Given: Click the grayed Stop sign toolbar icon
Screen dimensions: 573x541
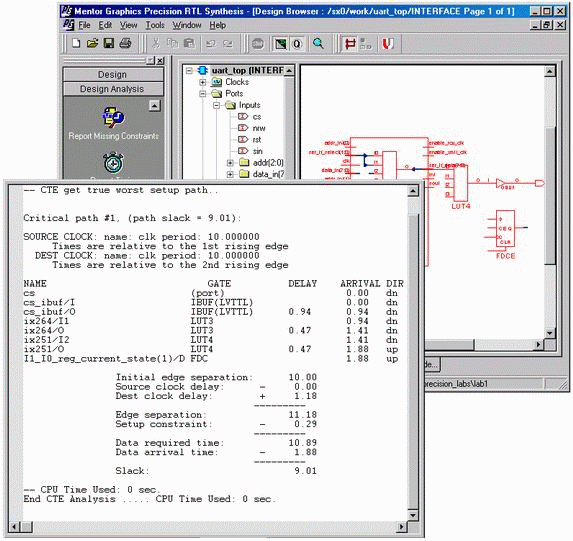Looking at the screenshot, I should click(x=258, y=44).
